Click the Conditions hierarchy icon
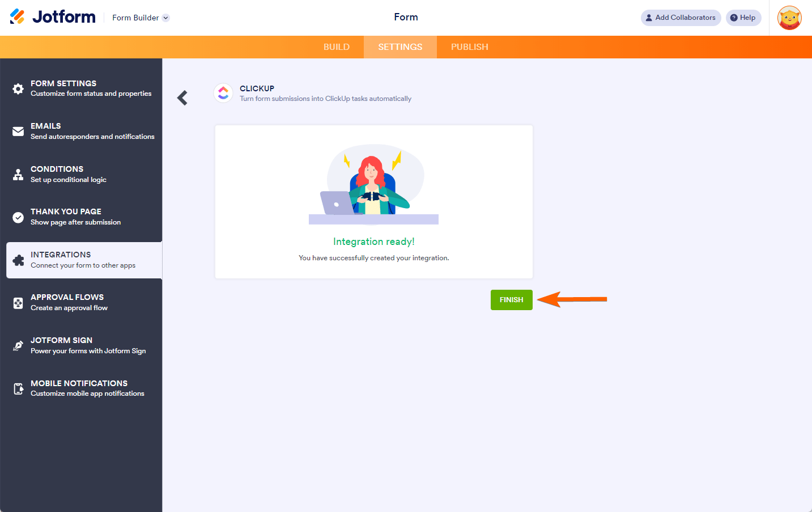Viewport: 812px width, 512px height. [x=18, y=174]
